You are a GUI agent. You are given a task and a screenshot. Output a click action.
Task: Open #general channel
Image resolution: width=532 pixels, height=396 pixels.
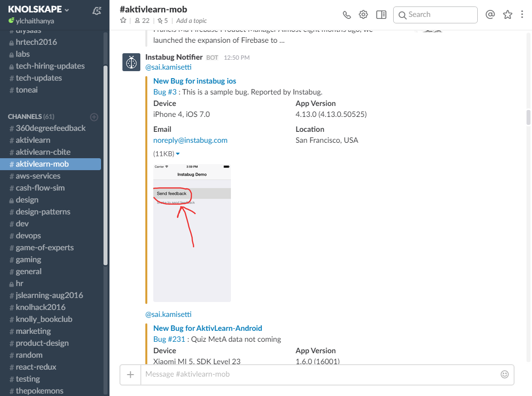point(51,271)
